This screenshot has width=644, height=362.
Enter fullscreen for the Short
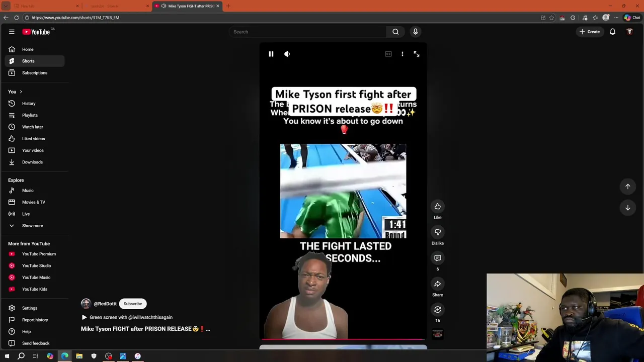click(417, 54)
